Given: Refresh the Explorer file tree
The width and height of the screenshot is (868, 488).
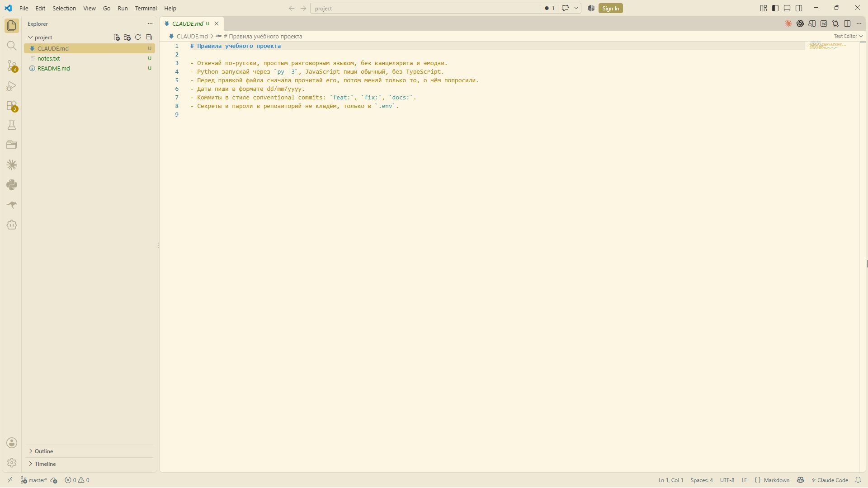Looking at the screenshot, I should [138, 38].
